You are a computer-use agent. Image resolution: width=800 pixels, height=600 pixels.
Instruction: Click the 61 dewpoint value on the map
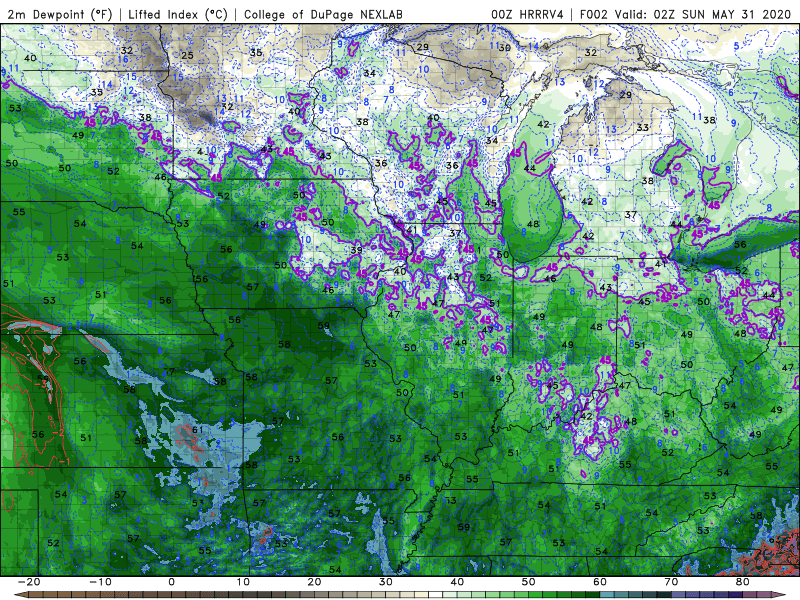[197, 430]
